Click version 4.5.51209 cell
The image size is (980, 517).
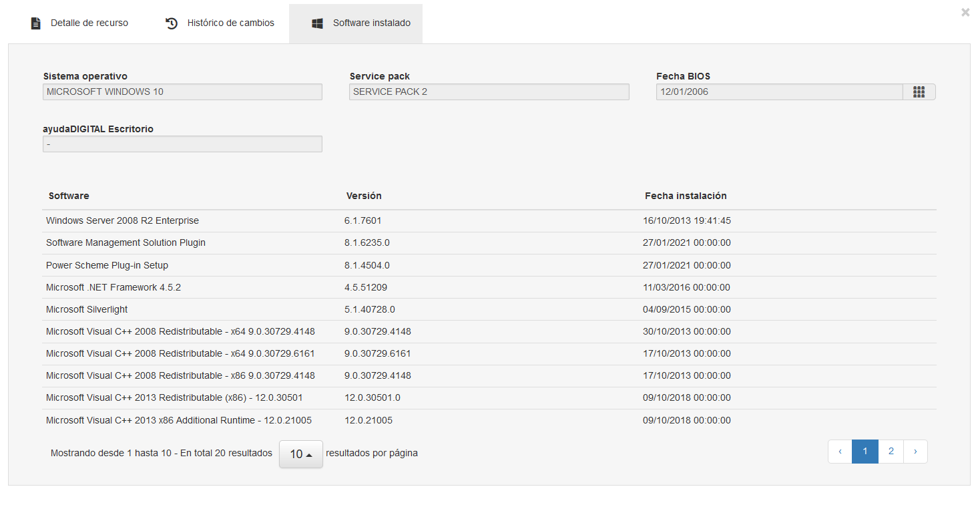tap(366, 287)
